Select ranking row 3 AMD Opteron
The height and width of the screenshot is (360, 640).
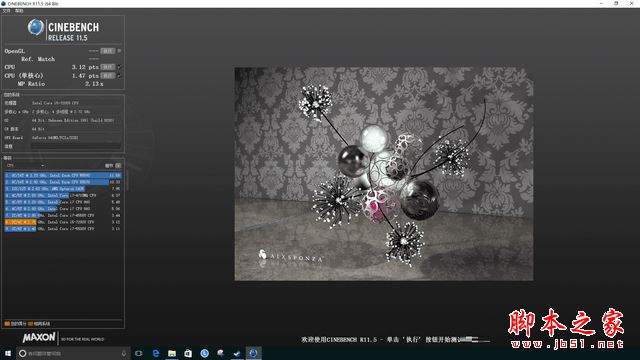coord(63,189)
